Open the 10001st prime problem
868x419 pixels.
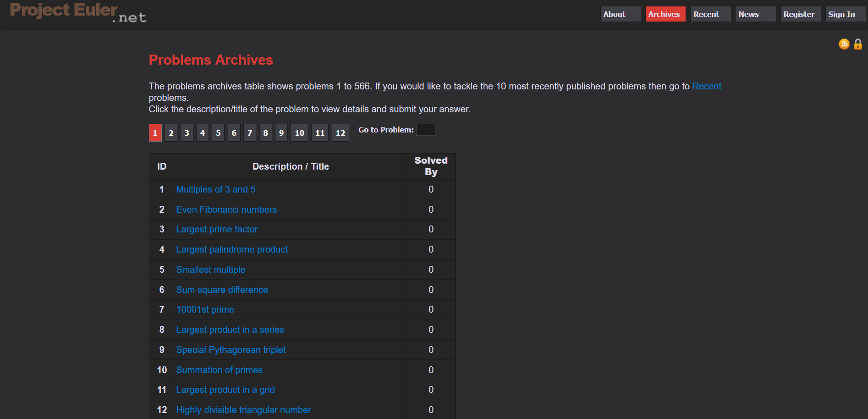click(205, 309)
